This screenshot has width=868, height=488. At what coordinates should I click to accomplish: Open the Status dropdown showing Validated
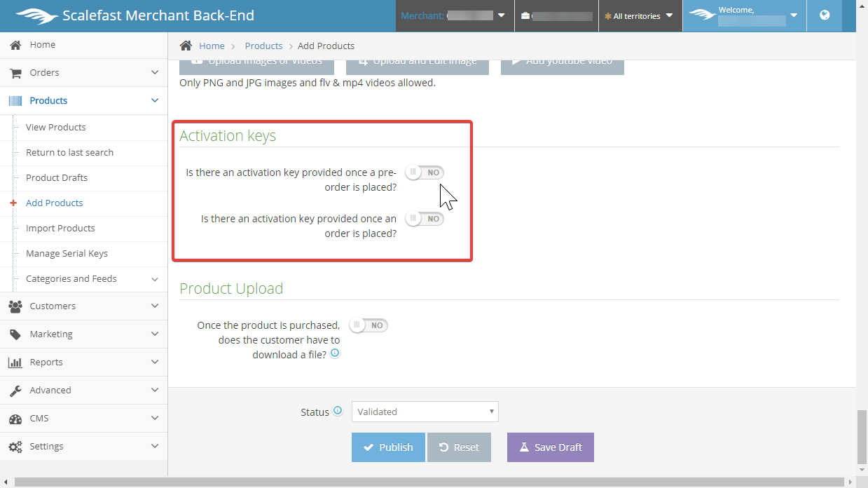[425, 412]
